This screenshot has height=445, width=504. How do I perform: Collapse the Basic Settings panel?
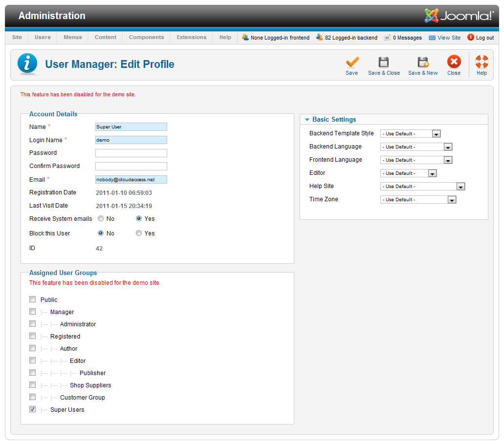pyautogui.click(x=307, y=120)
